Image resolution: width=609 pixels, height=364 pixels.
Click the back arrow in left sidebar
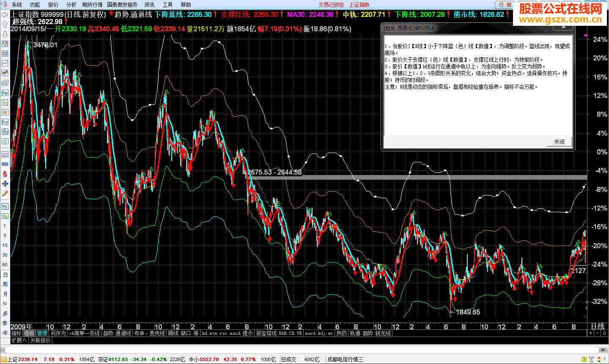5,14
